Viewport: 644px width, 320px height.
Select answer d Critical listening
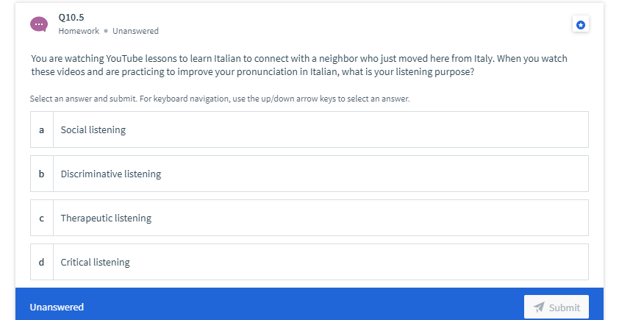tap(310, 262)
